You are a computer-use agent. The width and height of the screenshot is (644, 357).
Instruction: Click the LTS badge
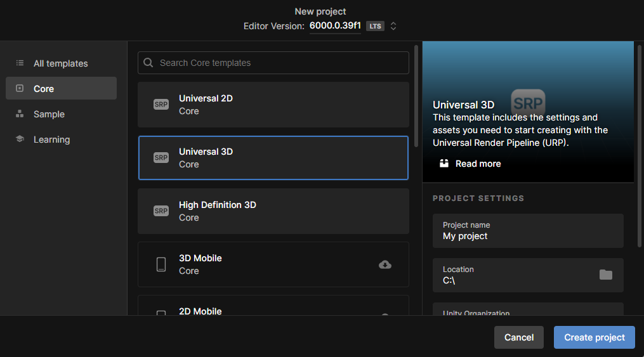click(x=375, y=26)
